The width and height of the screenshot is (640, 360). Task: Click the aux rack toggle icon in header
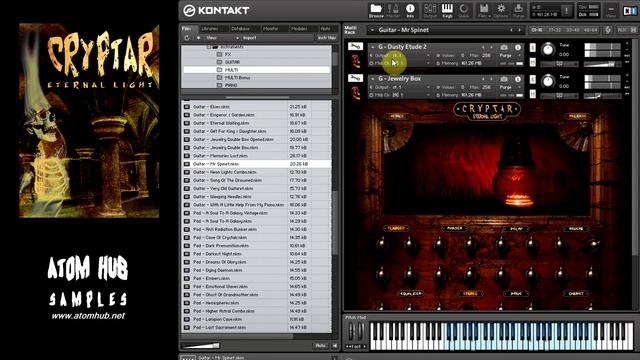[621, 30]
